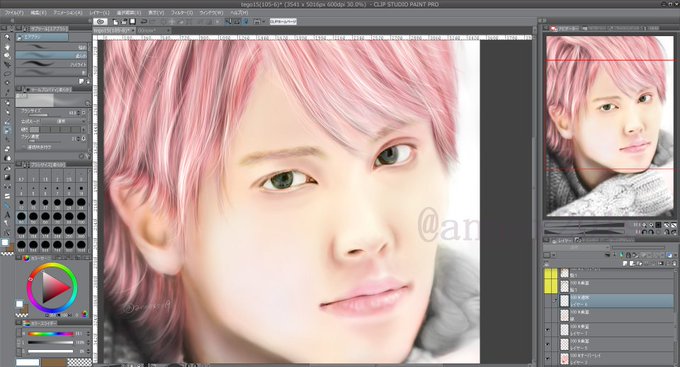Hide レイヤー2 overlay layer eye icon

coord(547,359)
